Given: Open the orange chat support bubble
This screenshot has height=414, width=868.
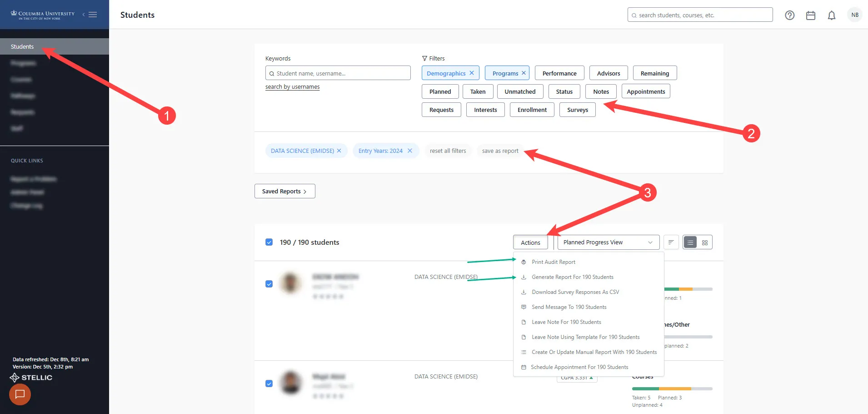Looking at the screenshot, I should tap(20, 394).
